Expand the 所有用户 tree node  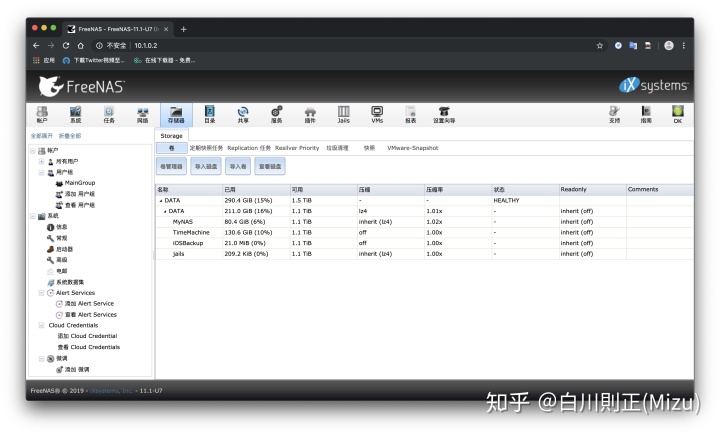[x=41, y=162]
